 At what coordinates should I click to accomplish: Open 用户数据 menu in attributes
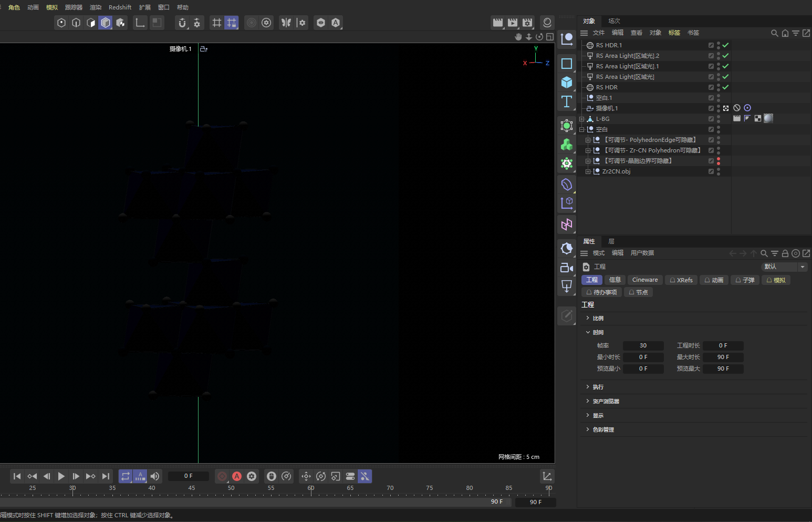pos(642,253)
